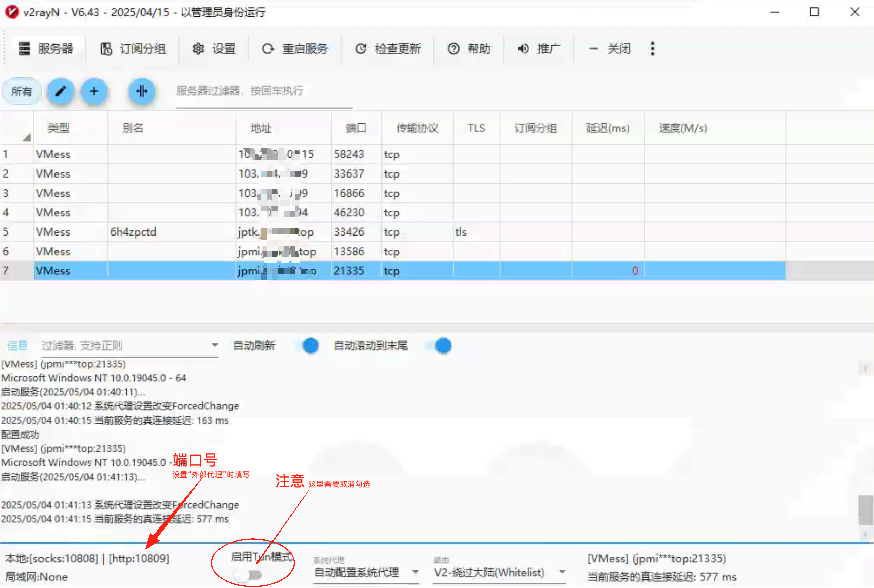This screenshot has height=588, width=874.
Task: Sort by the 传输协议 column header
Action: (x=417, y=128)
